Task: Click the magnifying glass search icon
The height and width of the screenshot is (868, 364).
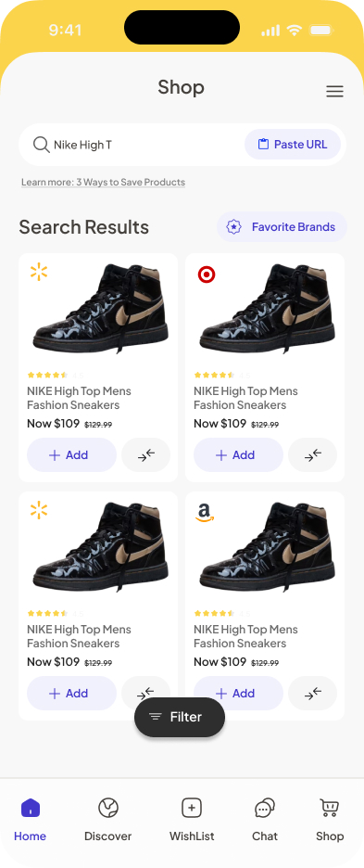Action: tap(41, 145)
